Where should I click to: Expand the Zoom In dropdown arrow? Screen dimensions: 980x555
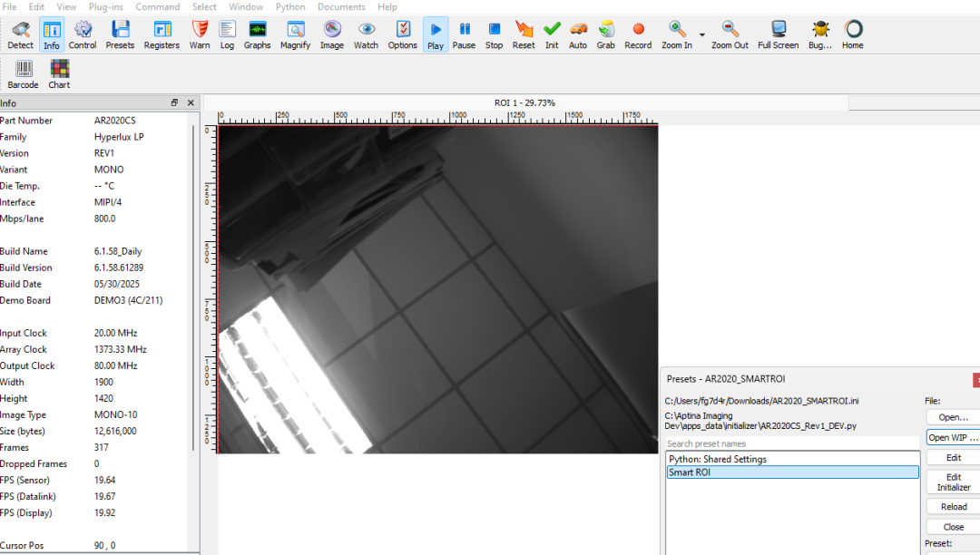click(x=701, y=35)
